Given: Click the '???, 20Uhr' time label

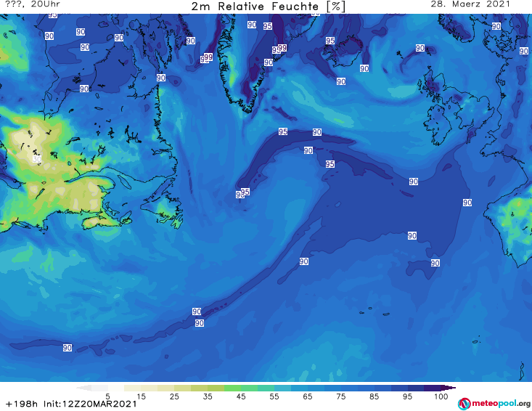Looking at the screenshot, I should coord(33,4).
